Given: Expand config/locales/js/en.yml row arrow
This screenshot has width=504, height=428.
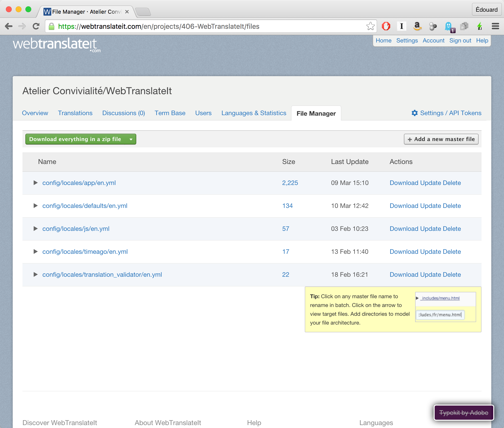Looking at the screenshot, I should tap(35, 229).
